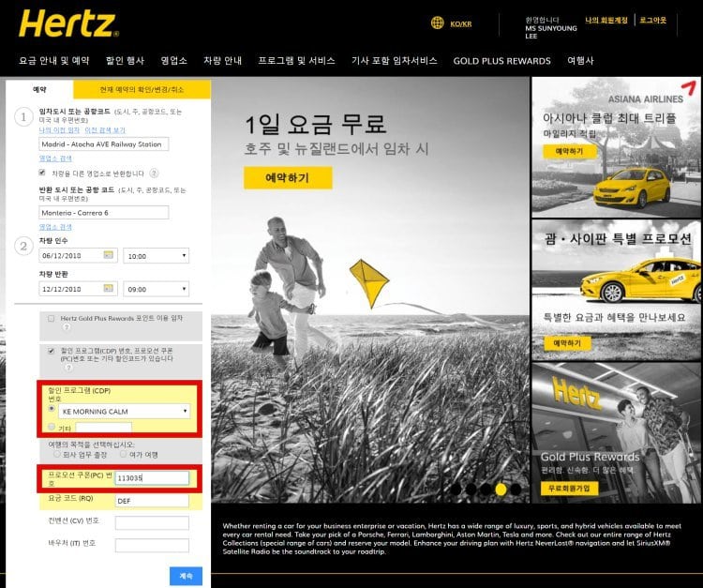Open the Guam Saipan promotion banner image
This screenshot has width=703, height=588.
(x=616, y=290)
